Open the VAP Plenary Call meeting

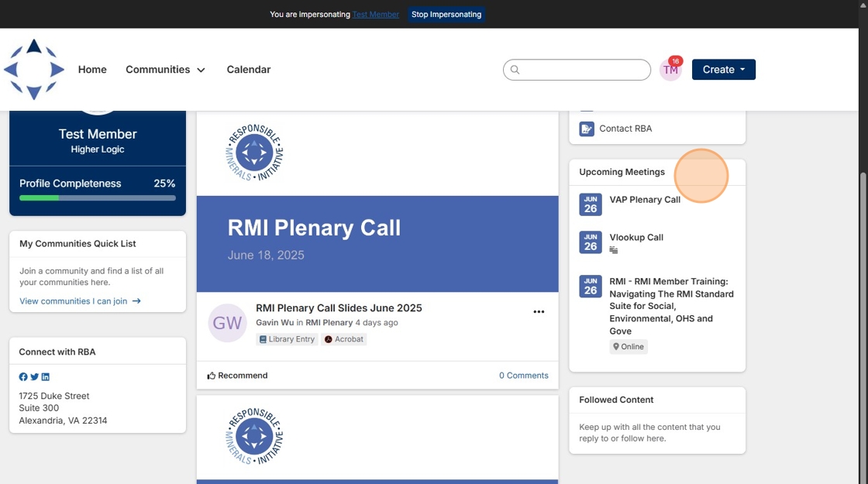645,200
